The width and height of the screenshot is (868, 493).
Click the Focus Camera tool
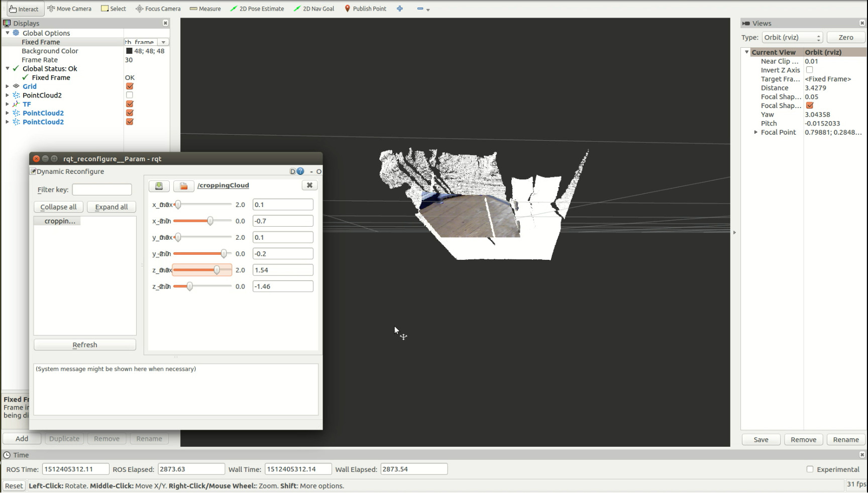pos(158,9)
